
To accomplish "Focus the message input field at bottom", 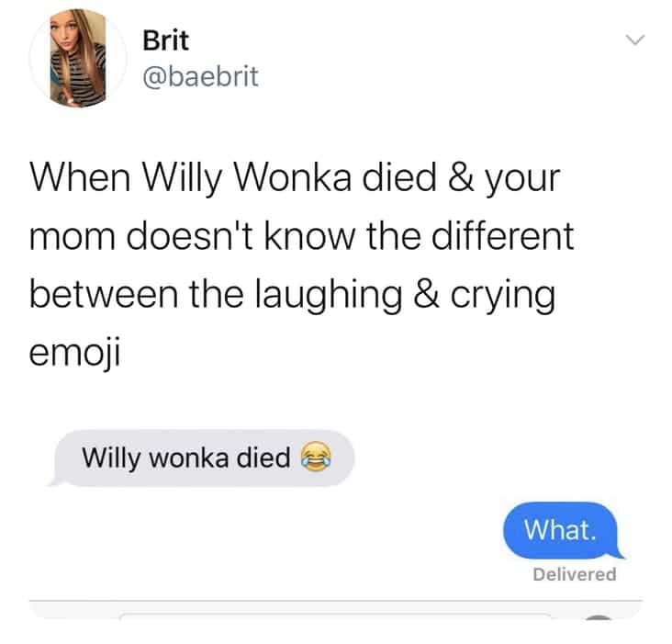I will pyautogui.click(x=334, y=616).
